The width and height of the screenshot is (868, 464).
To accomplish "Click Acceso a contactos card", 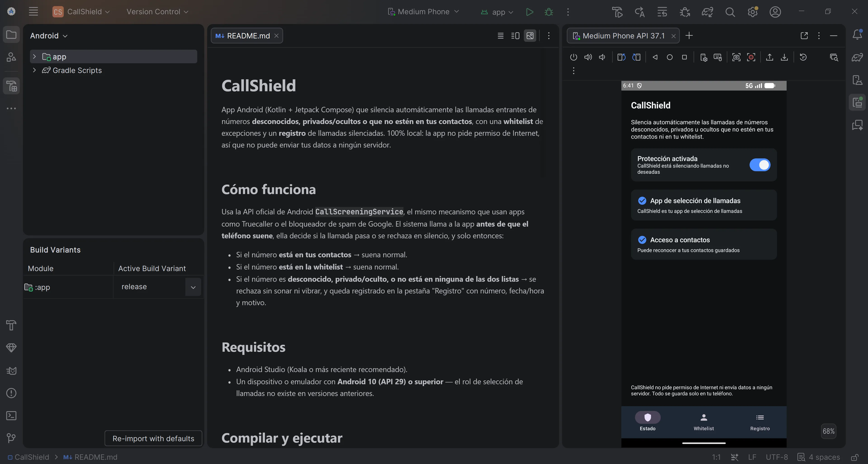I will (704, 244).
